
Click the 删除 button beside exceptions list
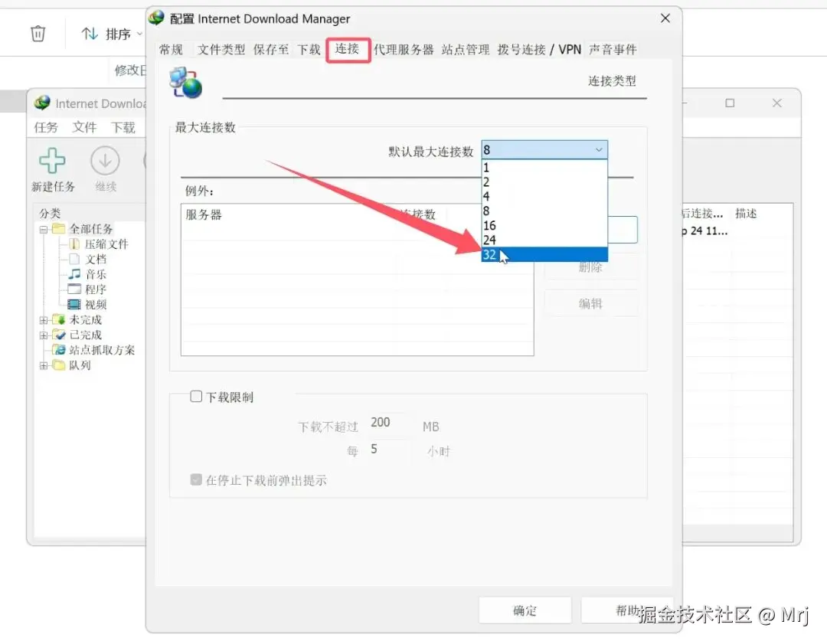tap(590, 267)
